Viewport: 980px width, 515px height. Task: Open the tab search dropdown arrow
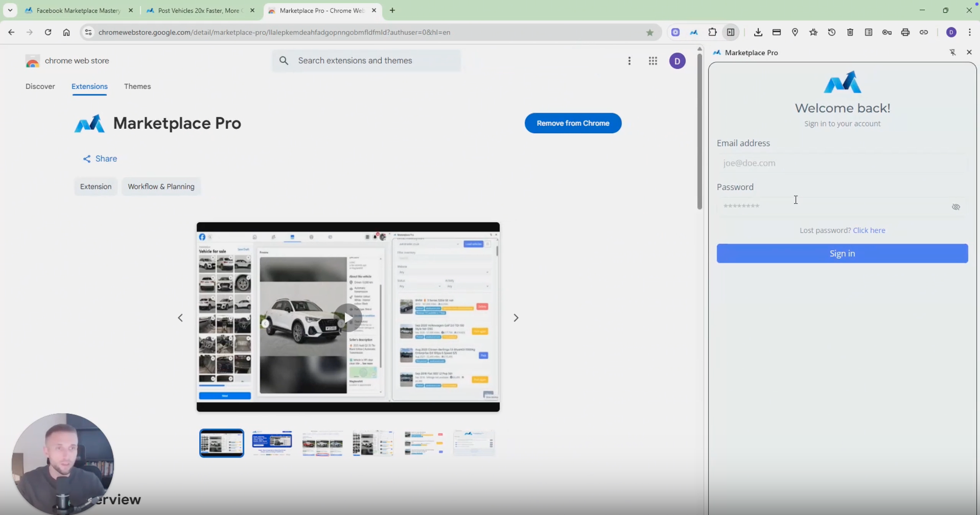point(10,10)
